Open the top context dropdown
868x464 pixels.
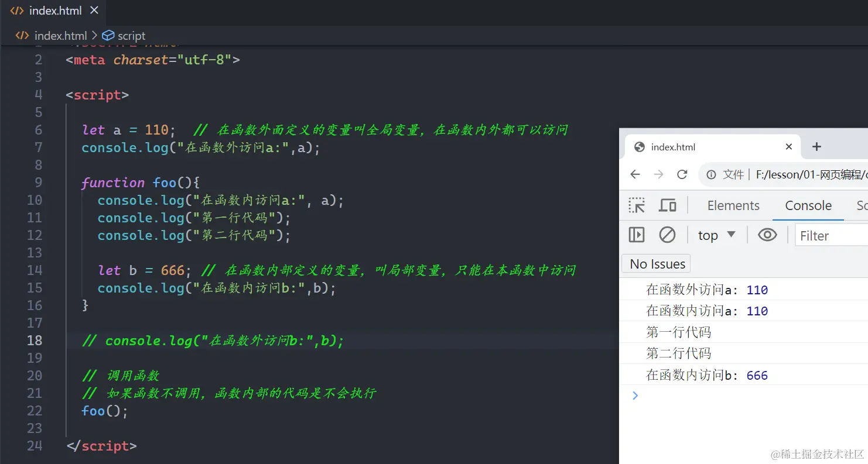point(716,235)
